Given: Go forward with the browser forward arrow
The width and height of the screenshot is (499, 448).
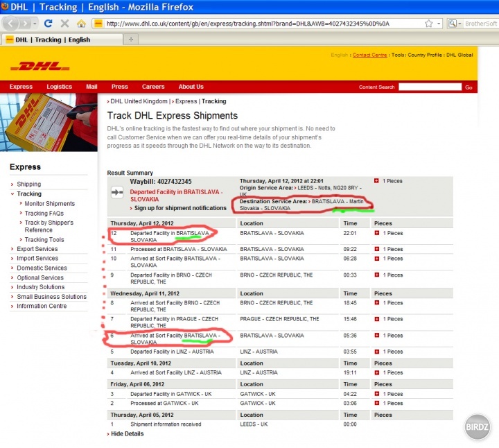Looking at the screenshot, I should point(24,24).
